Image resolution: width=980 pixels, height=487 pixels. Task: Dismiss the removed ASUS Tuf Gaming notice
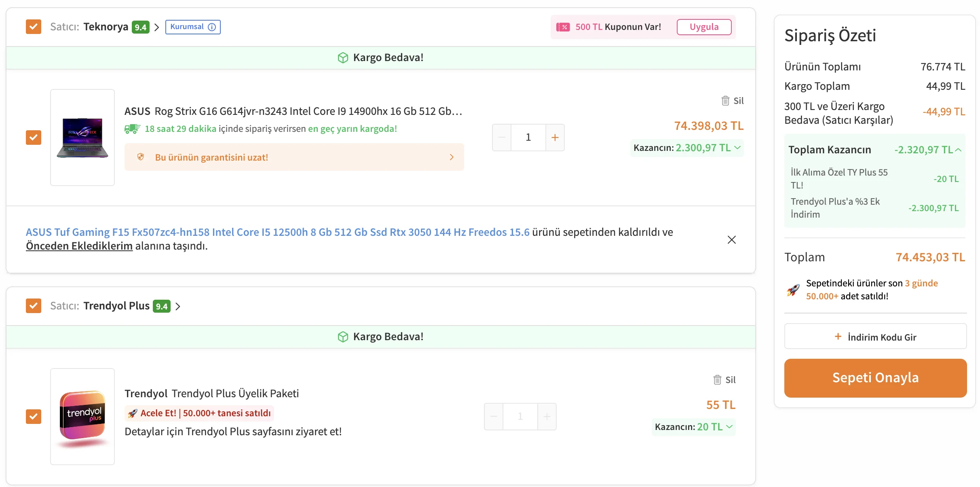731,240
